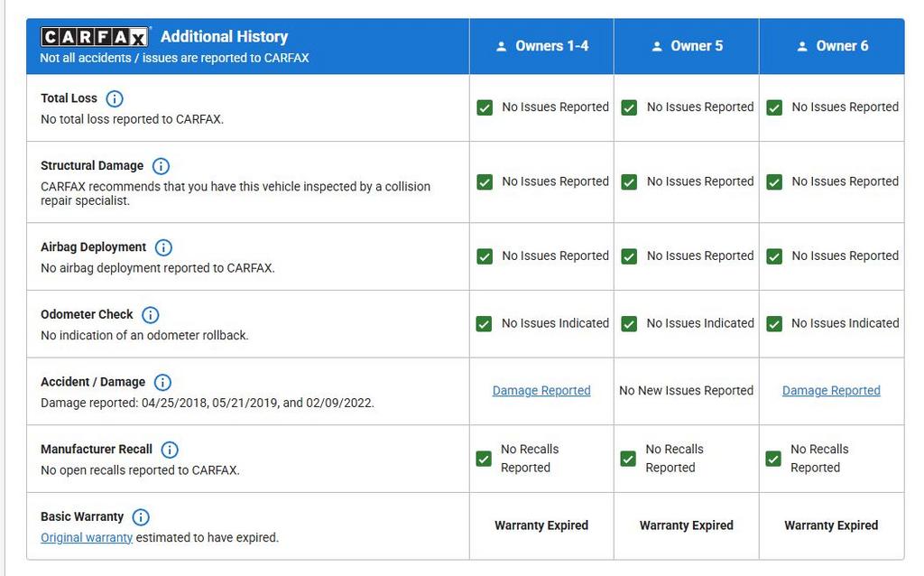Click Warranty Expired under Owner 6
The height and width of the screenshot is (576, 924).
[831, 525]
